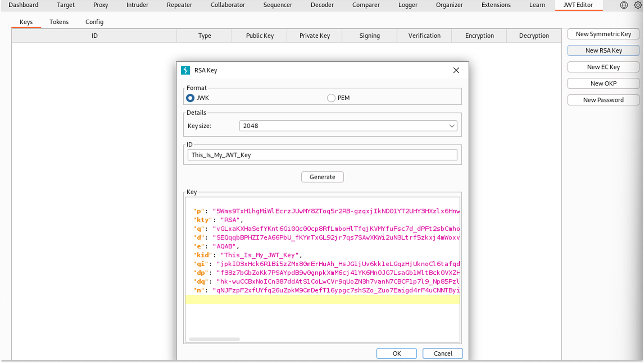The height and width of the screenshot is (363, 644).
Task: Create a New Symmetric Key
Action: tap(603, 34)
